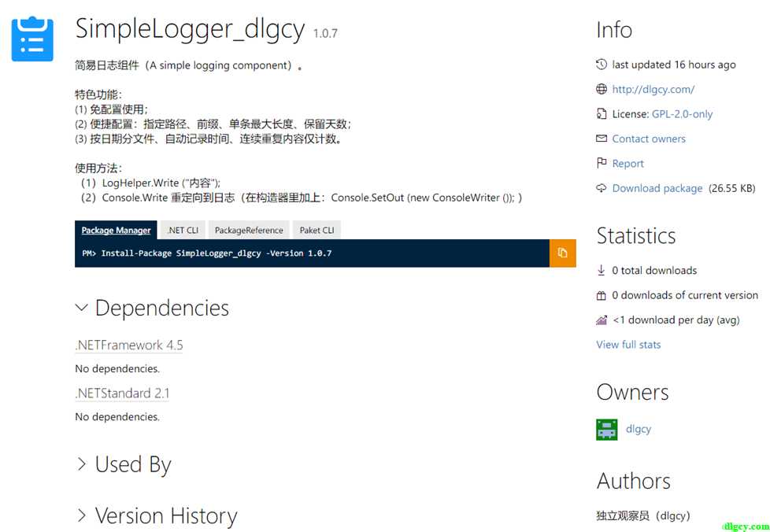The image size is (770, 532).
Task: Click feature line (1) 免配置使用
Action: click(x=112, y=109)
